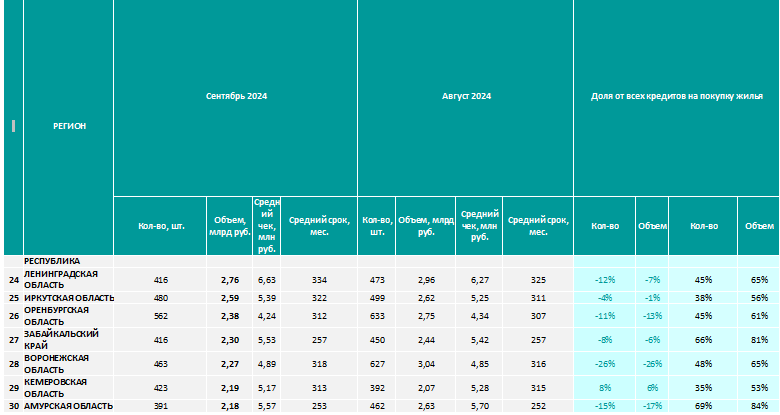Click 81% in Забайкальский край row
The width and height of the screenshot is (780, 415).
click(x=760, y=340)
